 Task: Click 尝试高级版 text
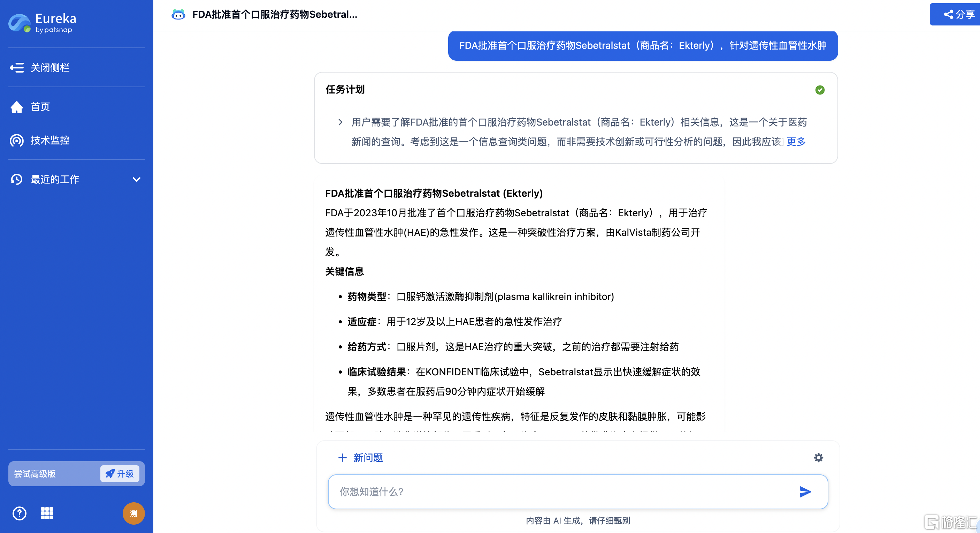(x=35, y=474)
